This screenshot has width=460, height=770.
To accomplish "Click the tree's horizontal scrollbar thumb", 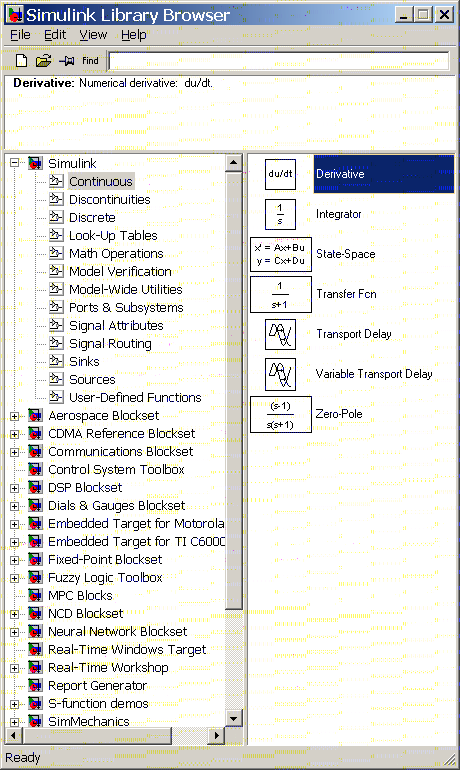I will (96, 735).
